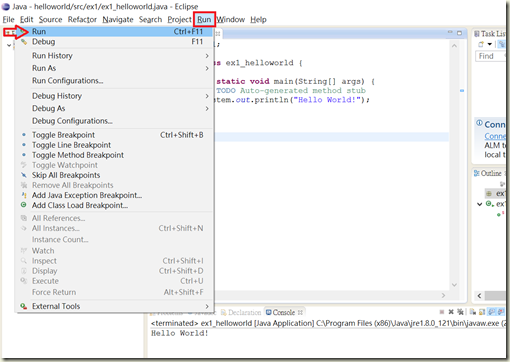Open the Help menu
The width and height of the screenshot is (510, 362).
(258, 20)
